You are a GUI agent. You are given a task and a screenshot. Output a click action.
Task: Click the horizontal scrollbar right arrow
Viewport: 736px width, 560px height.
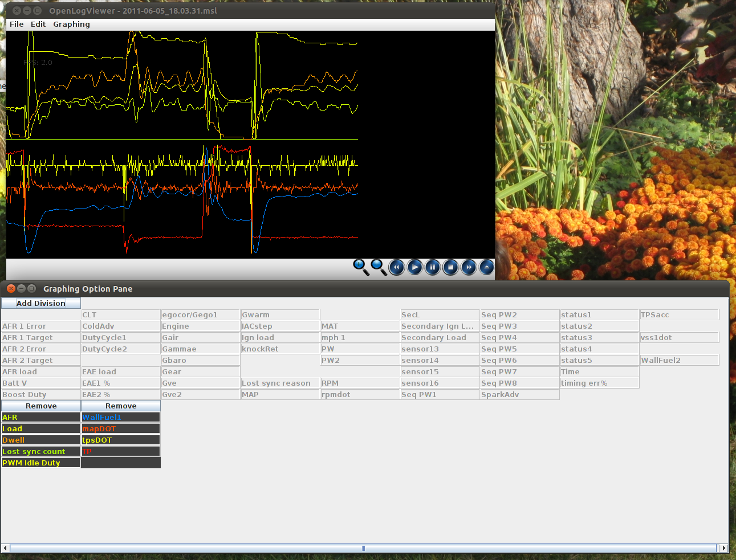click(723, 548)
